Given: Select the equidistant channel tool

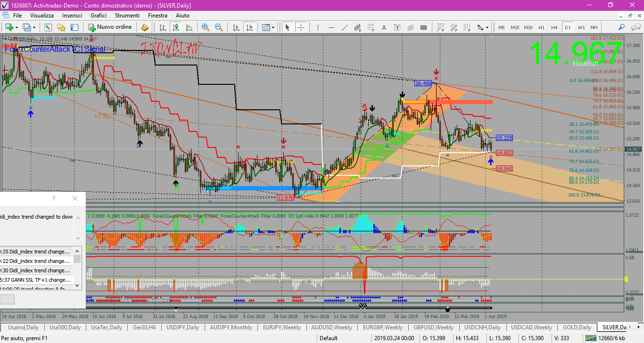Looking at the screenshot, I should point(358,27).
